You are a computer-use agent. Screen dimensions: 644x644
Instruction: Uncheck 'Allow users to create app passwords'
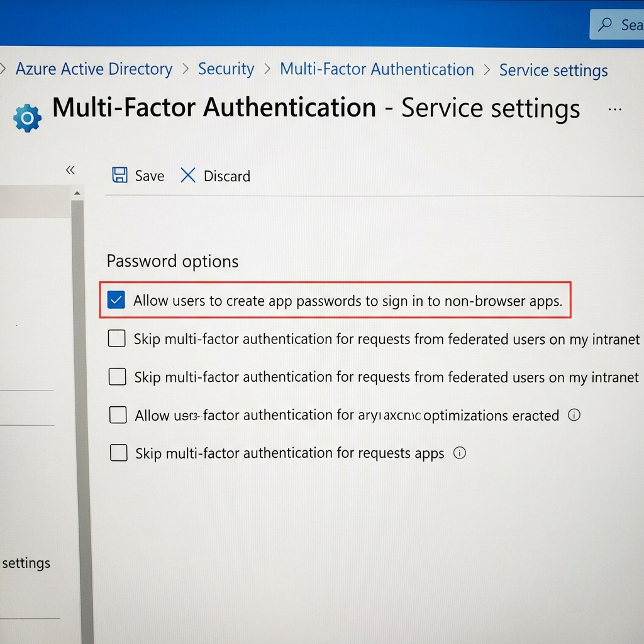tap(116, 301)
